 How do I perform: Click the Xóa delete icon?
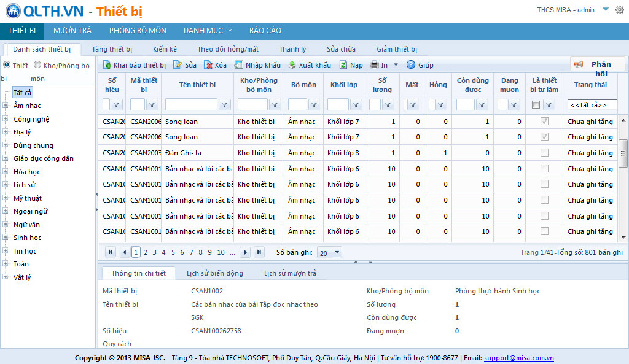pos(208,65)
